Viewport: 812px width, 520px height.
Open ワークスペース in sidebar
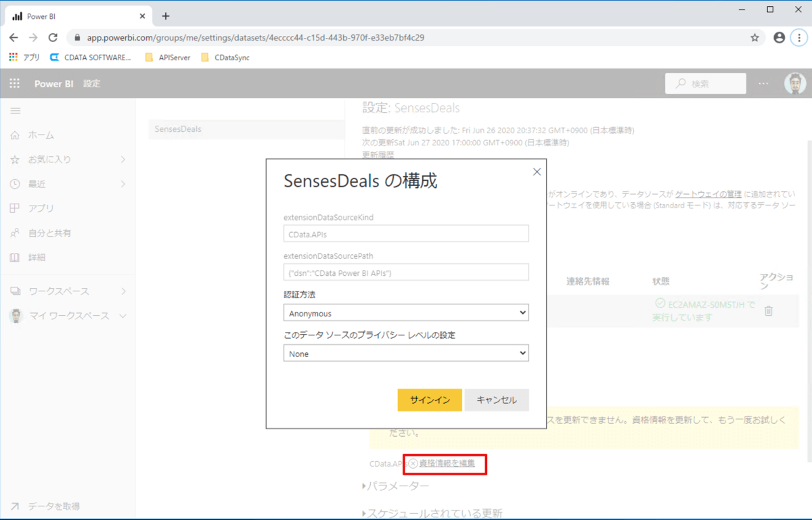58,291
